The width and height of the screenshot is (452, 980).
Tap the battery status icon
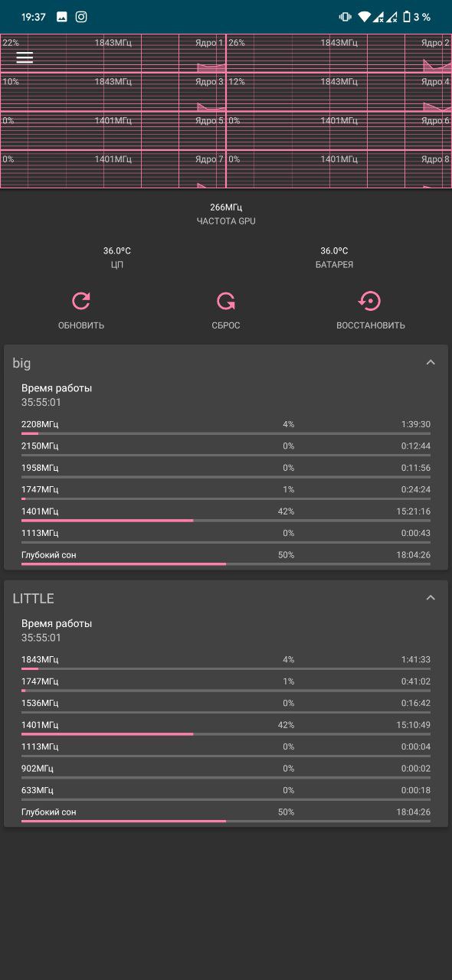tap(407, 17)
